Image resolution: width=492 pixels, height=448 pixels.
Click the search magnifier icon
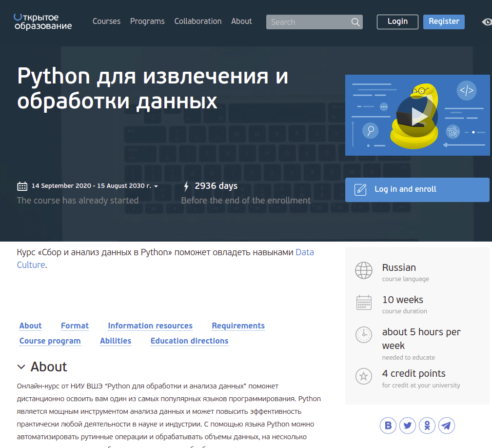355,22
